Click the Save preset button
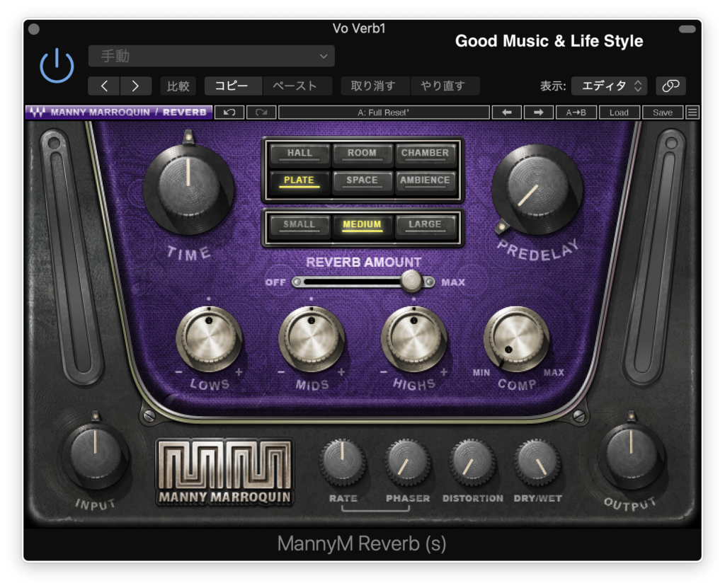The width and height of the screenshot is (725, 588). pos(663,113)
